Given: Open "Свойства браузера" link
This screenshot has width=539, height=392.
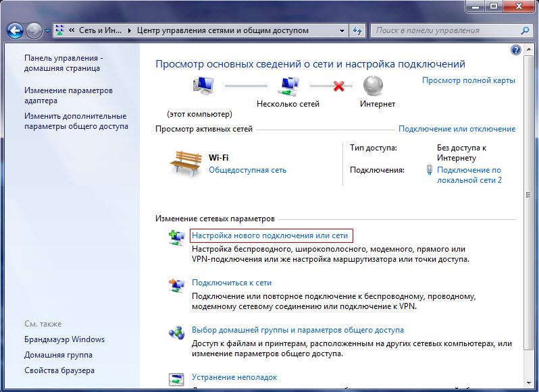Looking at the screenshot, I should click(x=59, y=370).
